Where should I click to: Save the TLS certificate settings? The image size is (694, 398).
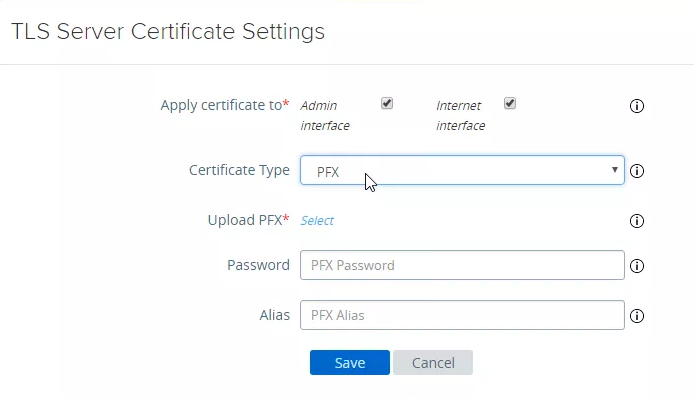(350, 363)
